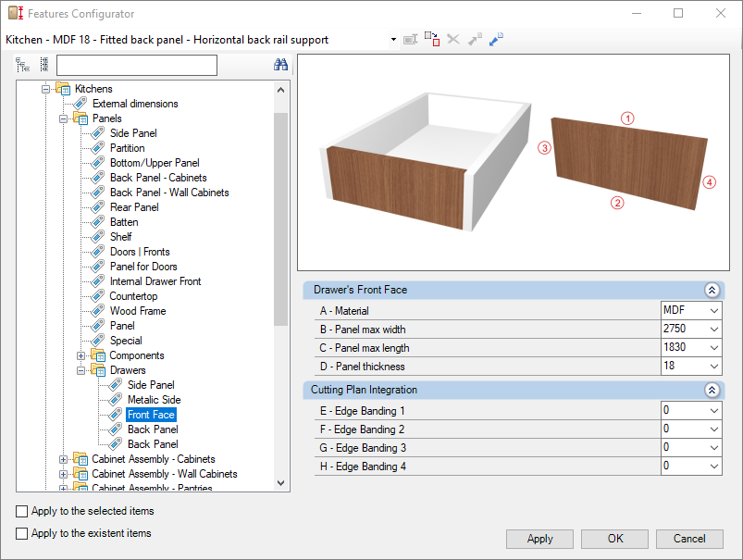The image size is (743, 560).
Task: Click the Cancel button
Action: pos(689,539)
